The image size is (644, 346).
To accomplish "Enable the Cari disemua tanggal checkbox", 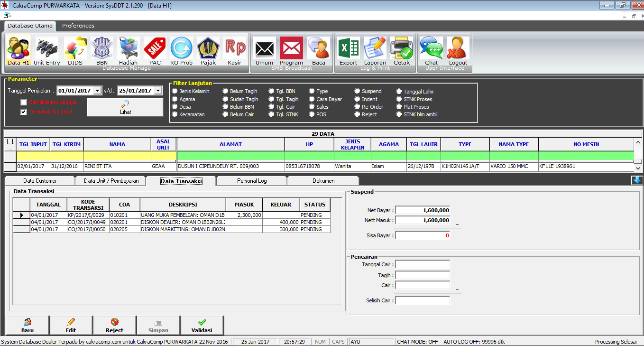I will [24, 103].
